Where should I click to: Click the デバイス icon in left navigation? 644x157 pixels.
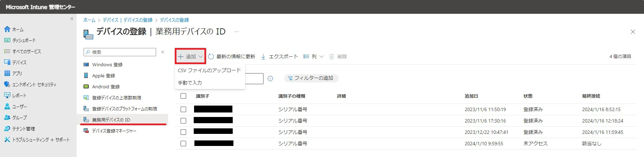(x=7, y=62)
